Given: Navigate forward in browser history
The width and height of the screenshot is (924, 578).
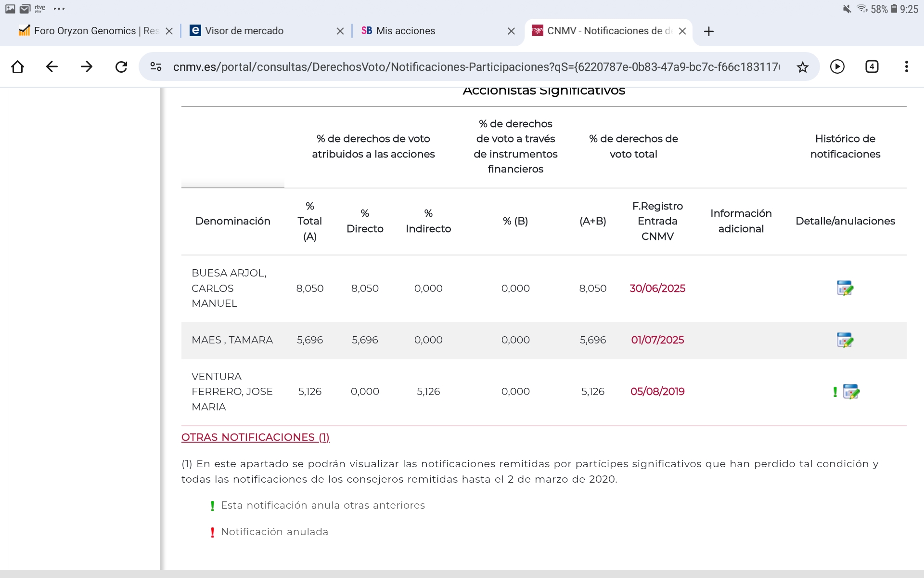Looking at the screenshot, I should tap(87, 66).
